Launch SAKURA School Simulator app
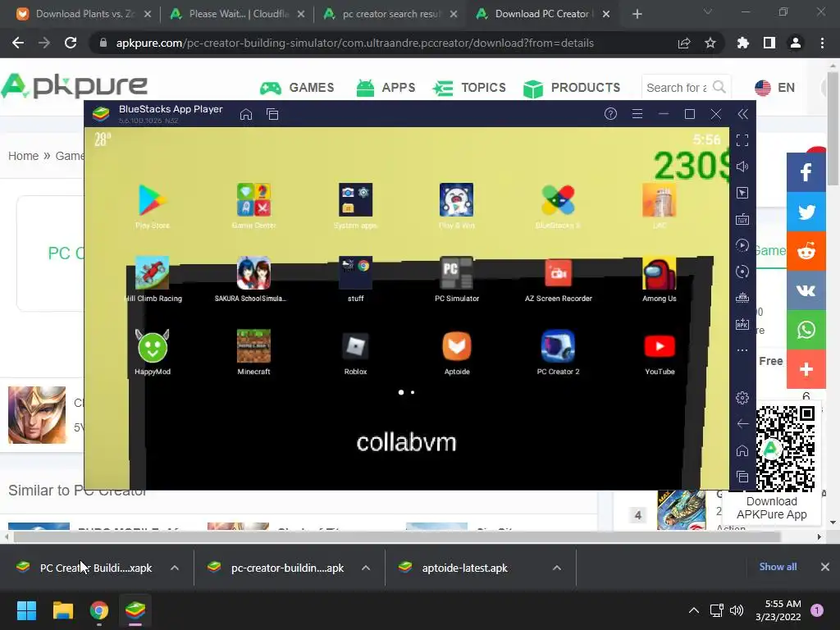 pyautogui.click(x=254, y=272)
